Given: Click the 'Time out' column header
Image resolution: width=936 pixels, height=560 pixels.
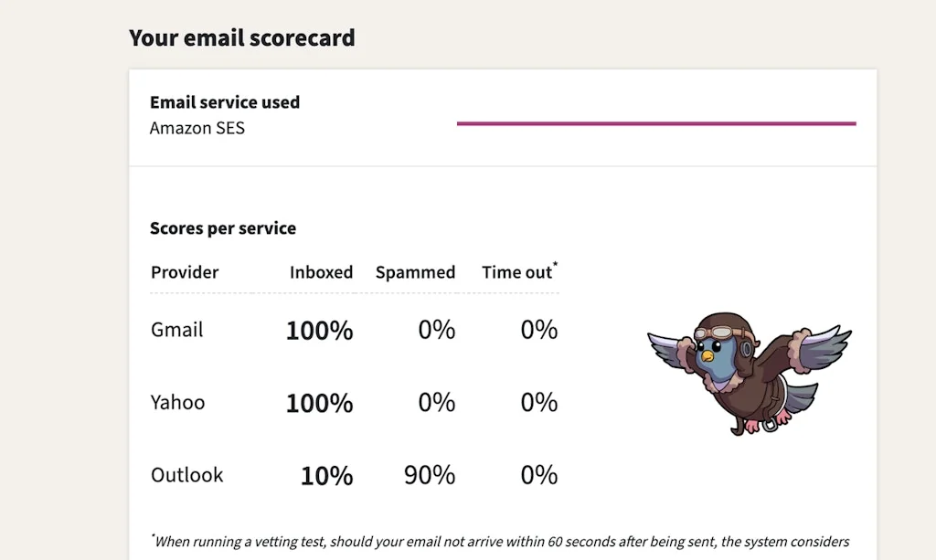Looking at the screenshot, I should (517, 272).
